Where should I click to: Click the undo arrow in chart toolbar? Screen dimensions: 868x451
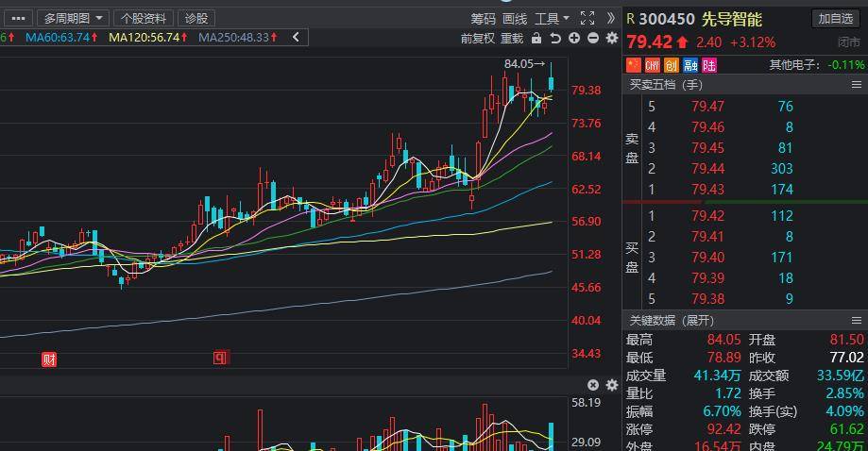click(x=555, y=38)
